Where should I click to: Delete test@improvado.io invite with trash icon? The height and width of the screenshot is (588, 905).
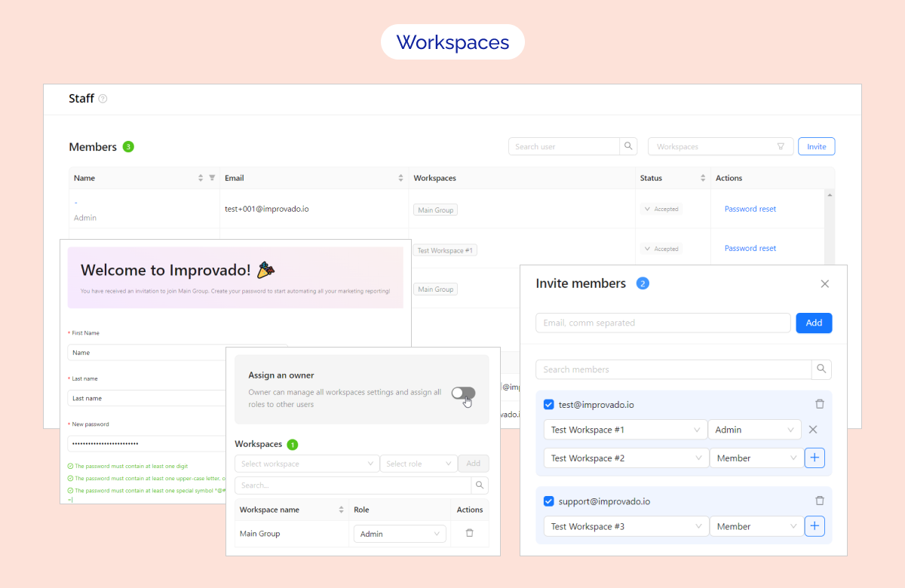[820, 404]
